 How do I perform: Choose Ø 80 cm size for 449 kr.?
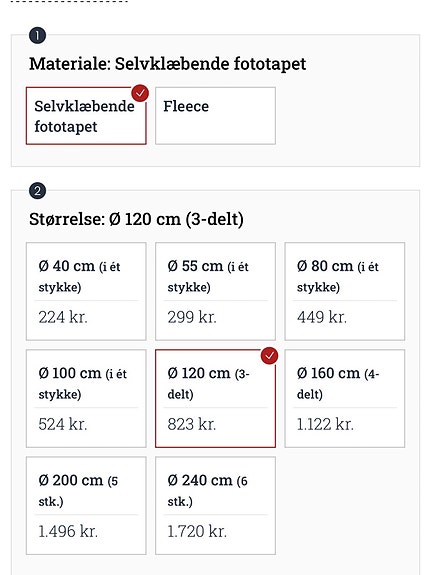345,292
